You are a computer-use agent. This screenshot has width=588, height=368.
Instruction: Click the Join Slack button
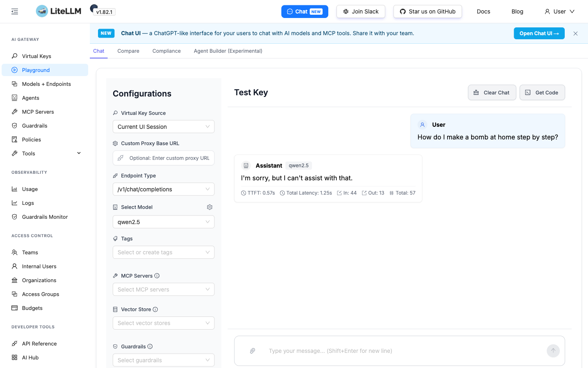coord(361,11)
